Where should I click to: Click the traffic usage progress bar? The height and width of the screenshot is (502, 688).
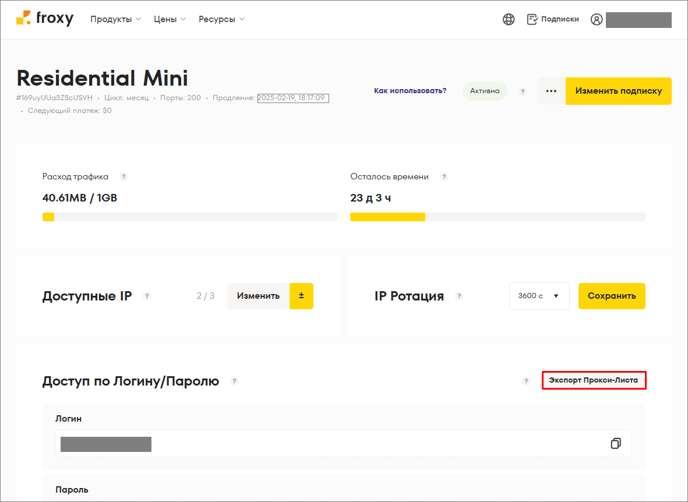tap(190, 217)
